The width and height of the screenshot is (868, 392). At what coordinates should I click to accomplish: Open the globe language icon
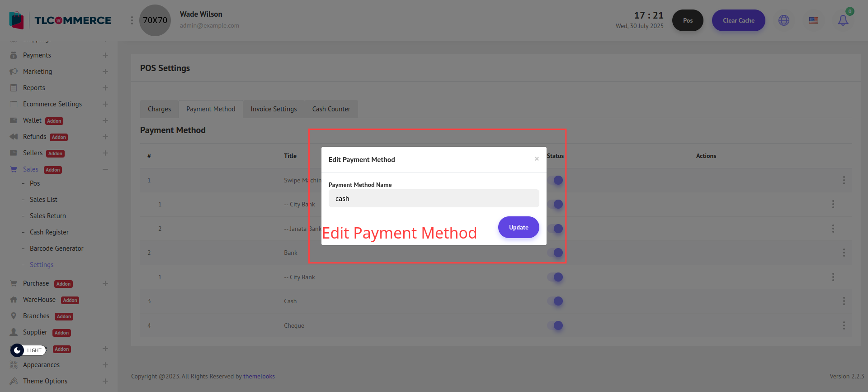(784, 20)
